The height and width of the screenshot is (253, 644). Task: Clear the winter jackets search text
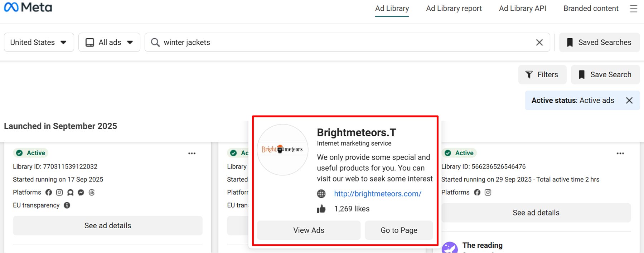click(x=539, y=43)
